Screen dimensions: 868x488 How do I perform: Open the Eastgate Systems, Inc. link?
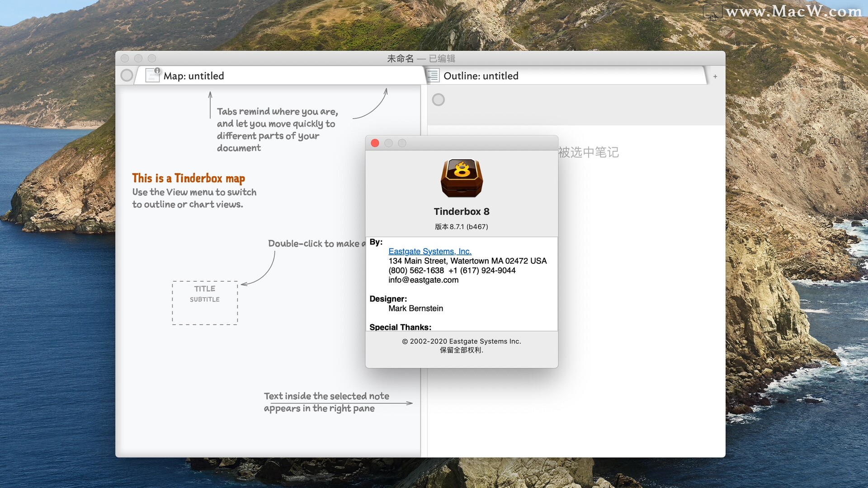[430, 251]
